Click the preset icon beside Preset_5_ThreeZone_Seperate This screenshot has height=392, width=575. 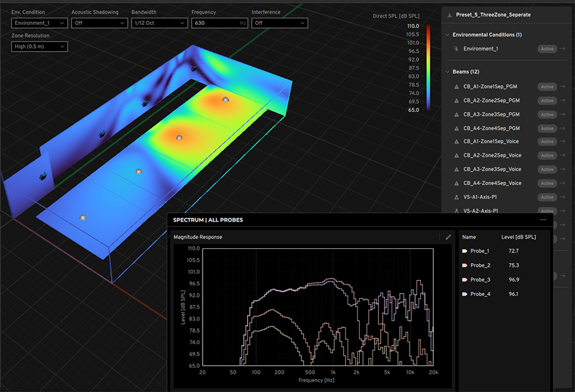pos(450,15)
